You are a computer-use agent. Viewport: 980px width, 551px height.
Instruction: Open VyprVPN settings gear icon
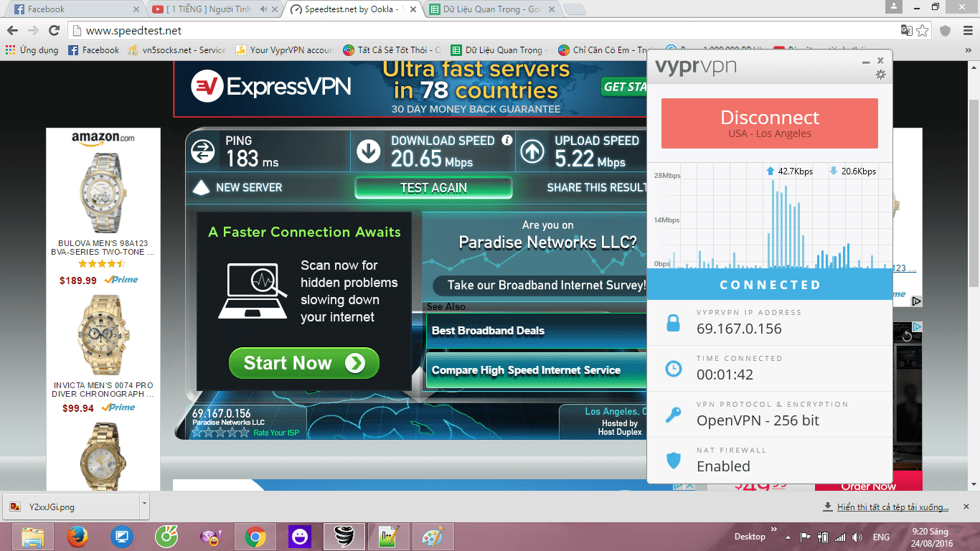[x=881, y=75]
